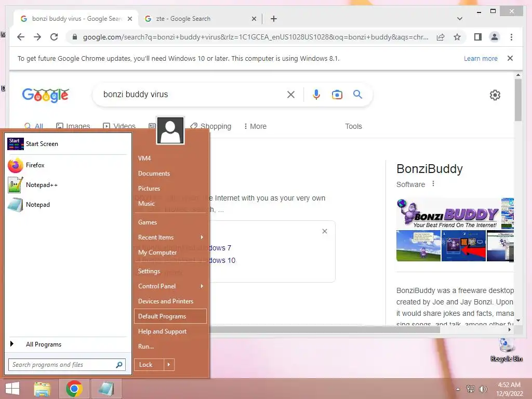The image size is (532, 399).
Task: Select the Shopping results tab
Action: pos(211,126)
